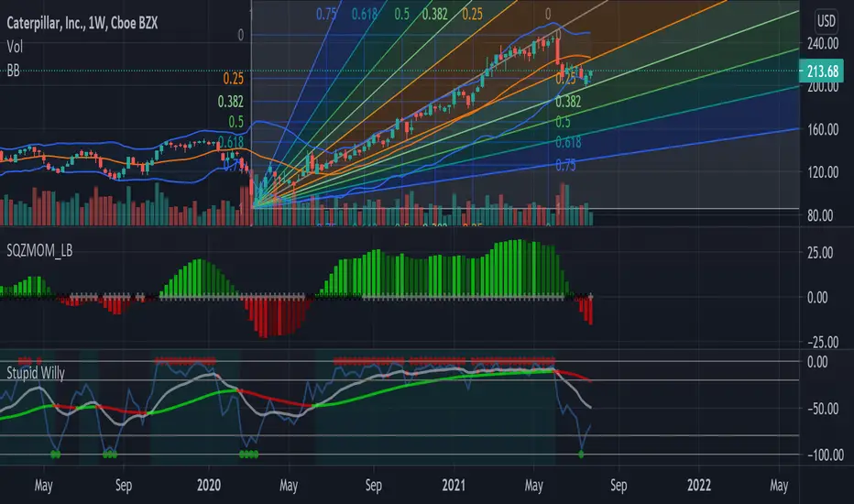Click the 0.382 retracement label on left
This screenshot has width=854, height=504.
coord(230,102)
